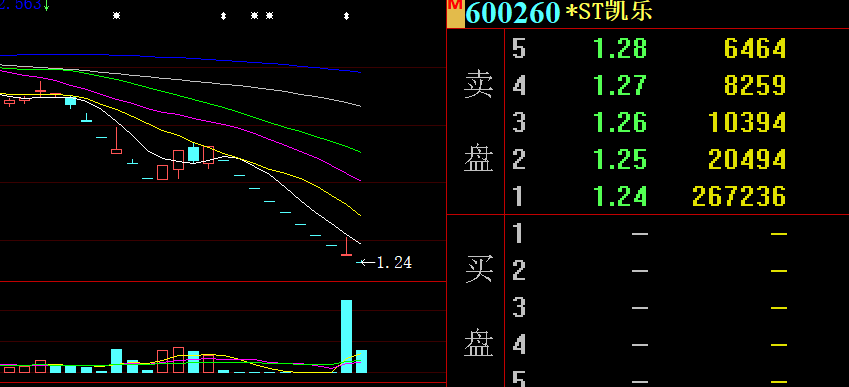Select the stock name *ST凯乐
This screenshot has height=387, width=849.
pyautogui.click(x=609, y=12)
